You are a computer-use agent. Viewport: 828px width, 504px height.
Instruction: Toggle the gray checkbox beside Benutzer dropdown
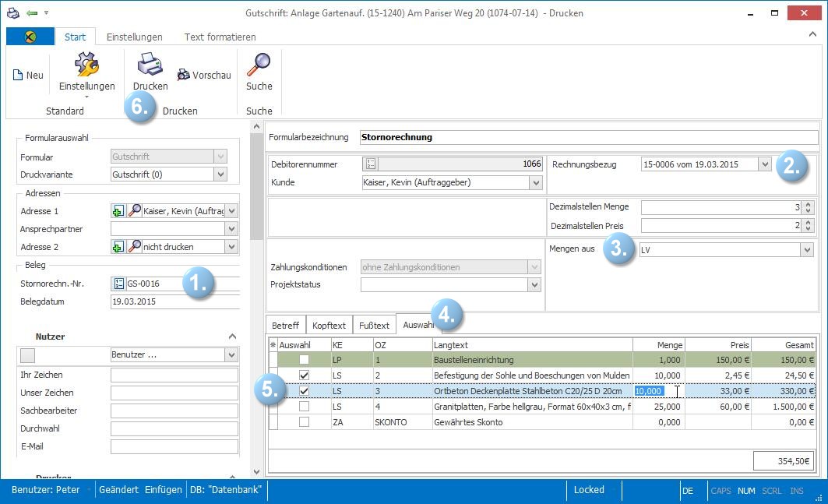pyautogui.click(x=27, y=355)
